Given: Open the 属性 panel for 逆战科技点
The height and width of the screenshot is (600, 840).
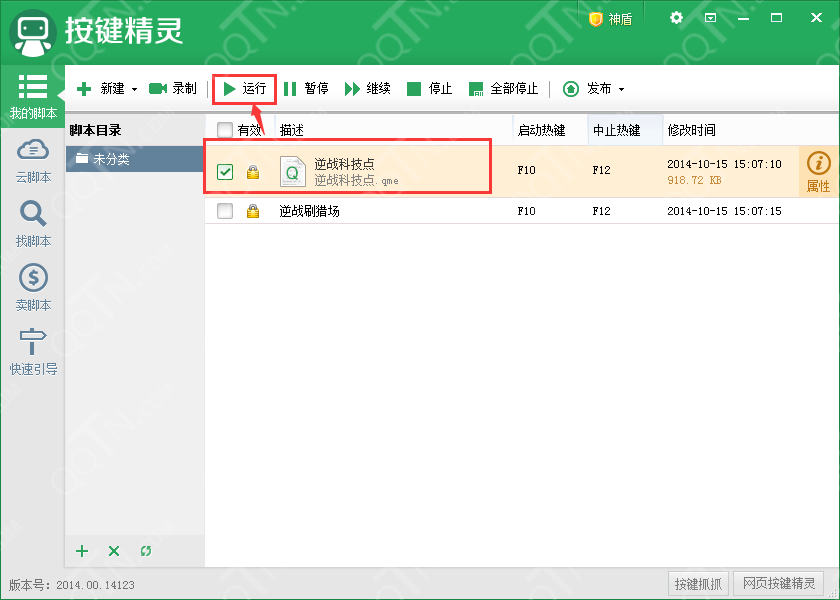Looking at the screenshot, I should 819,170.
